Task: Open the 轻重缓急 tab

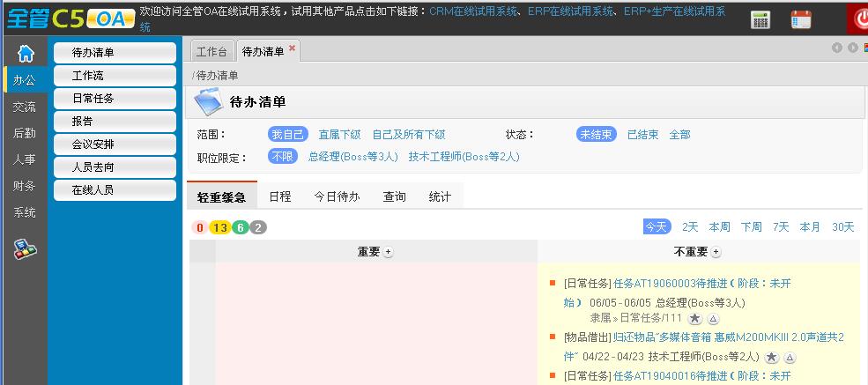Action: [221, 197]
